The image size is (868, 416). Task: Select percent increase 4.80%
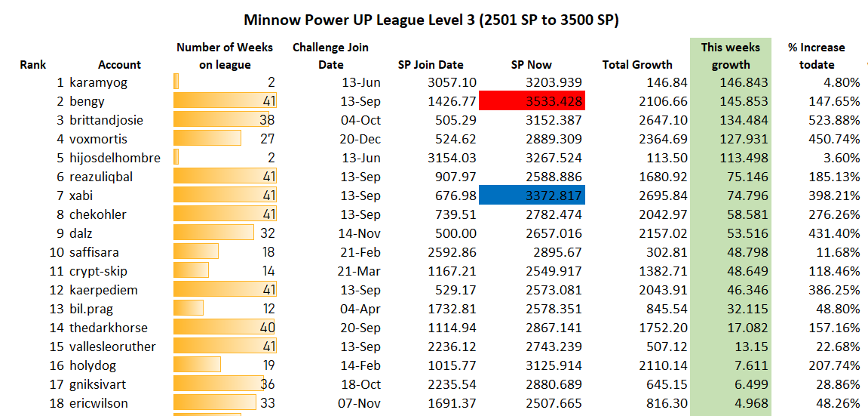pyautogui.click(x=840, y=83)
